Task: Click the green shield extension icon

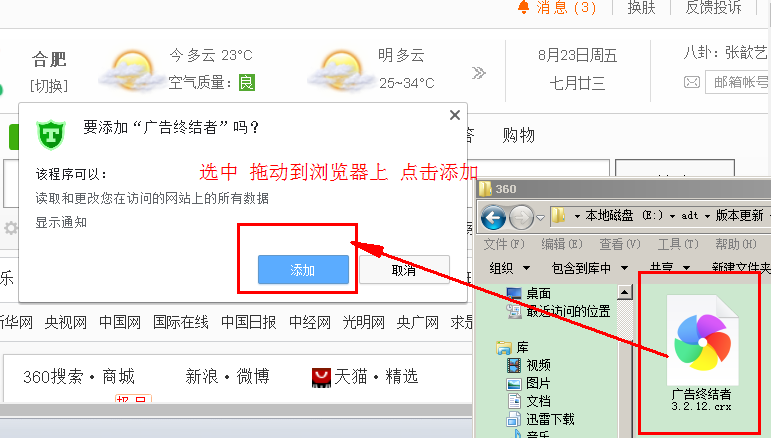Action: pyautogui.click(x=51, y=134)
